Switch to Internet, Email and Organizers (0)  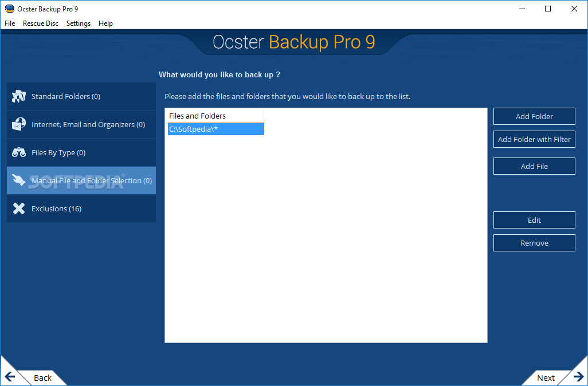[x=81, y=124]
